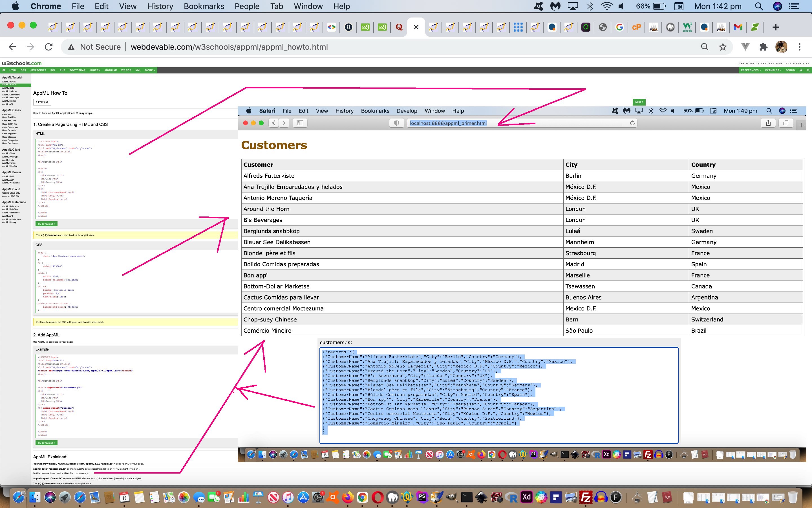The height and width of the screenshot is (508, 812).
Task: Open BOOTSTRAP in the w3schools navbar
Action: point(78,70)
